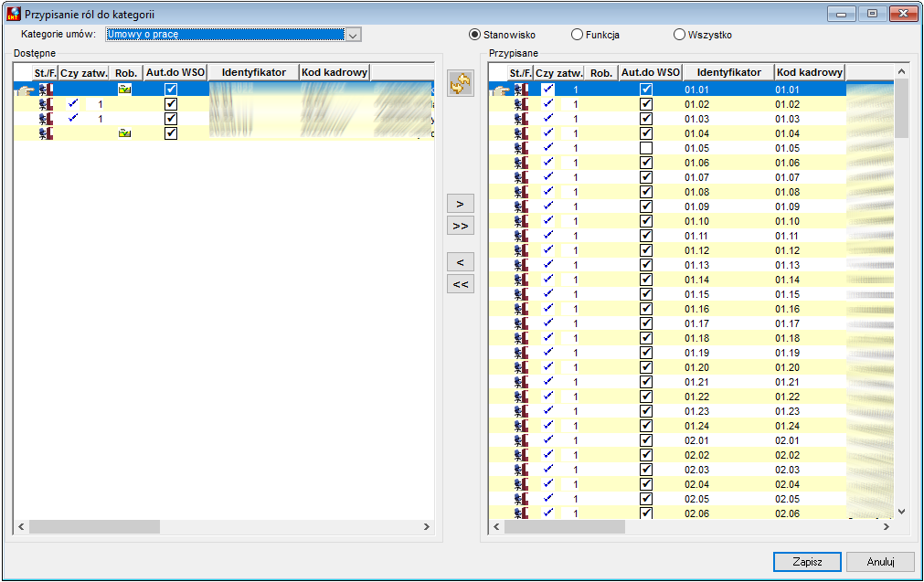Sort Przypisane list by Identyfikator column

(x=728, y=72)
